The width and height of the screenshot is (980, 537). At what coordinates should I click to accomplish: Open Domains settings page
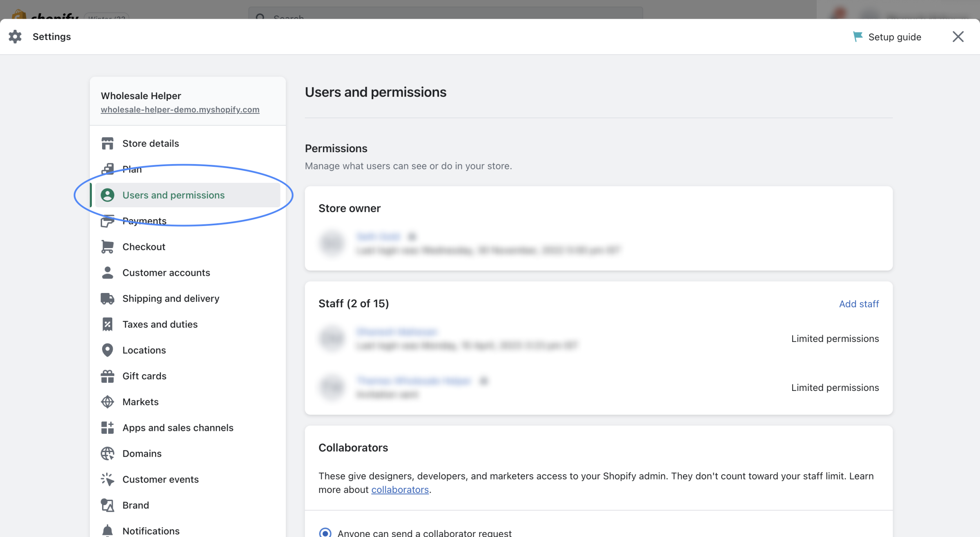[x=142, y=453]
